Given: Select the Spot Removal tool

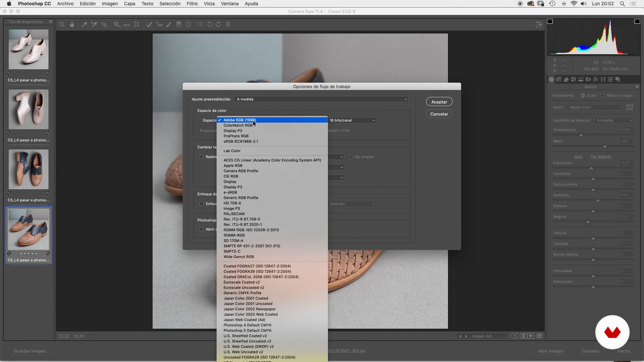Looking at the screenshot, I should tap(149, 24).
